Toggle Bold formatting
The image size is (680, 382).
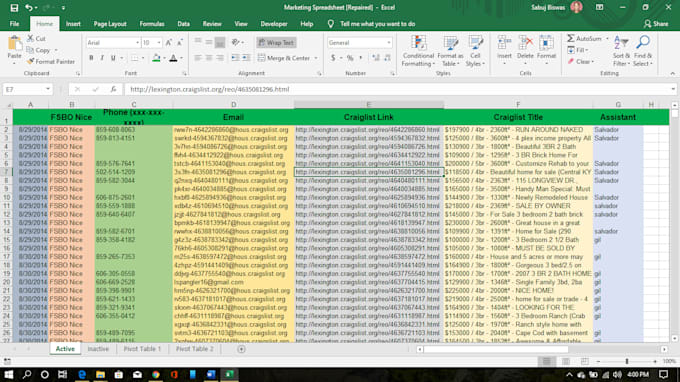pyautogui.click(x=91, y=58)
